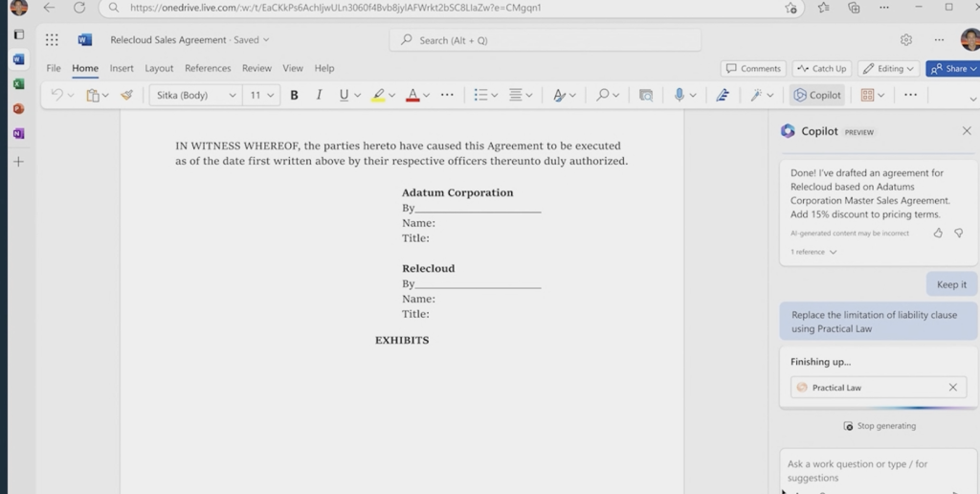Image resolution: width=980 pixels, height=494 pixels.
Task: Open the settings gear icon
Action: coord(905,40)
